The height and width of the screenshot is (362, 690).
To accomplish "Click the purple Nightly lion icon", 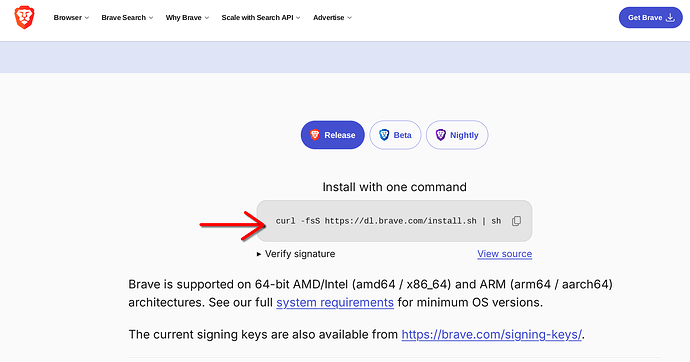I will point(440,135).
